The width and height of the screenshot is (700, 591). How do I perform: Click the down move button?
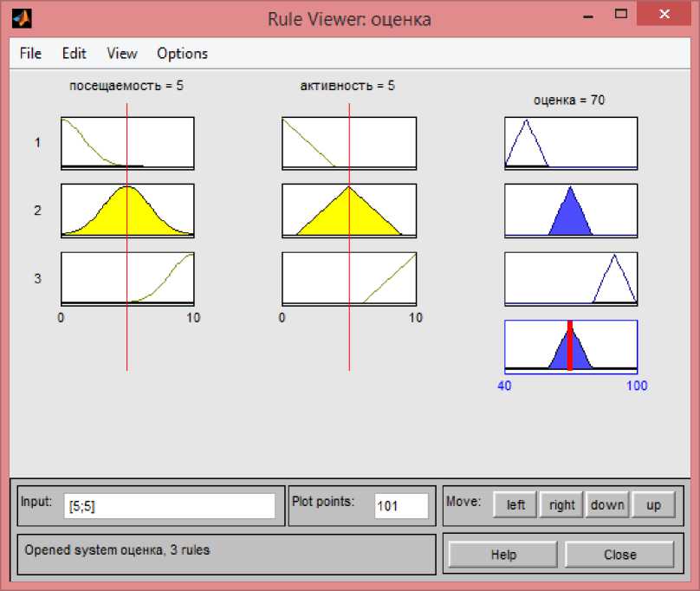607,504
